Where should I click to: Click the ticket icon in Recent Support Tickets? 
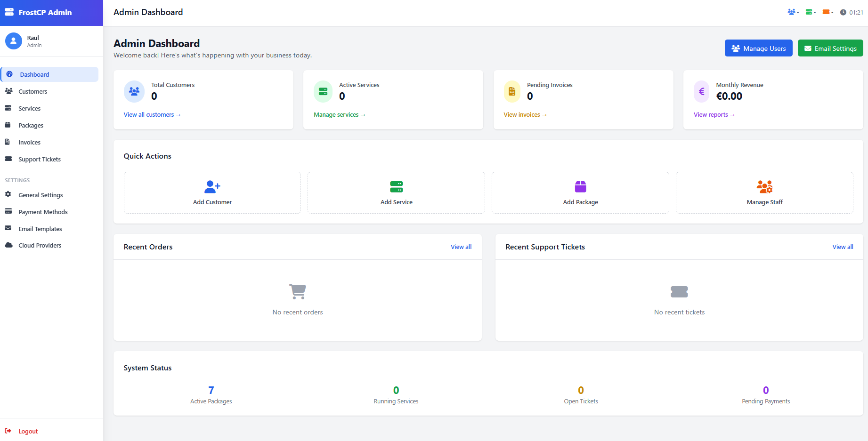point(679,292)
